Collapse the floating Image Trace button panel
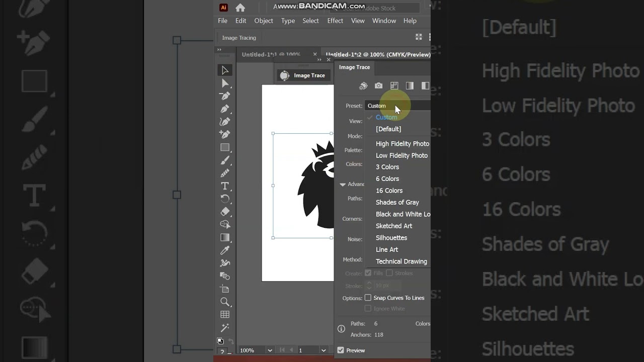 coord(319,59)
